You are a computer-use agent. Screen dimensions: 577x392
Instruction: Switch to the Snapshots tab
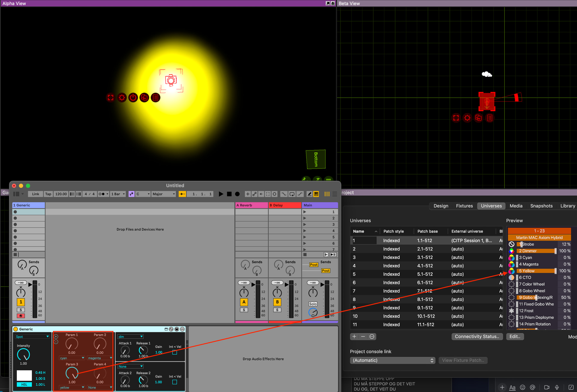(x=541, y=206)
